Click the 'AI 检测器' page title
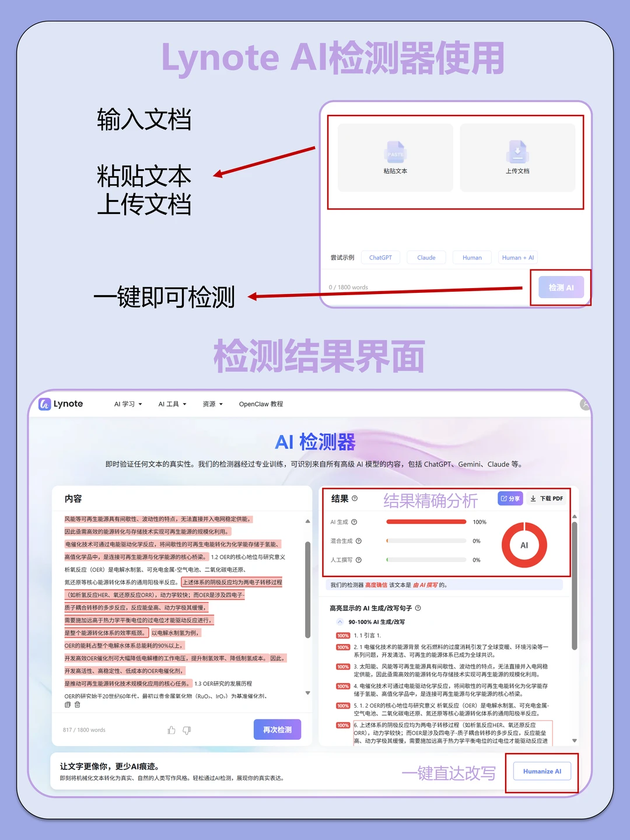This screenshot has height=840, width=630. coord(315,442)
